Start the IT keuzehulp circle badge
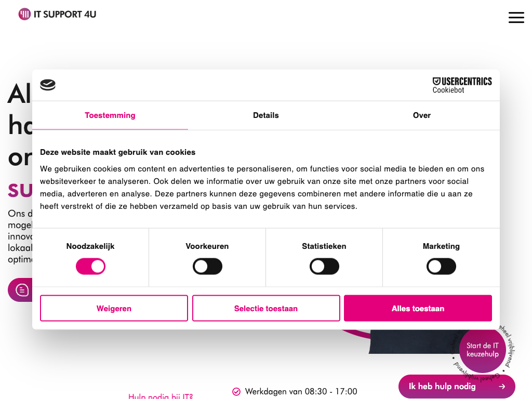The image size is (532, 399). click(483, 350)
